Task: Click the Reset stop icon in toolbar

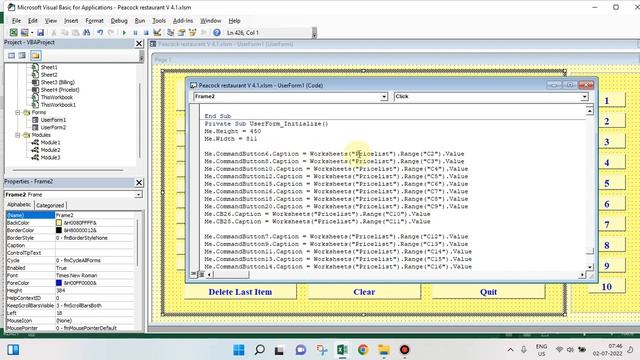Action: point(146,33)
